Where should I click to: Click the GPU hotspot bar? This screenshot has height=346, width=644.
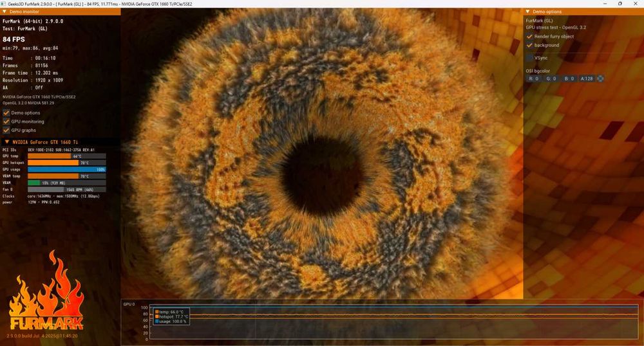pyautogui.click(x=66, y=163)
